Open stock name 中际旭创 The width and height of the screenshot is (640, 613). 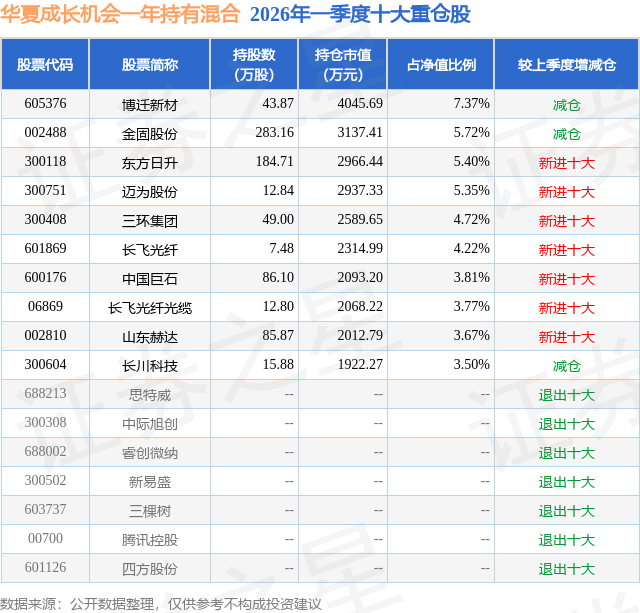click(x=150, y=424)
